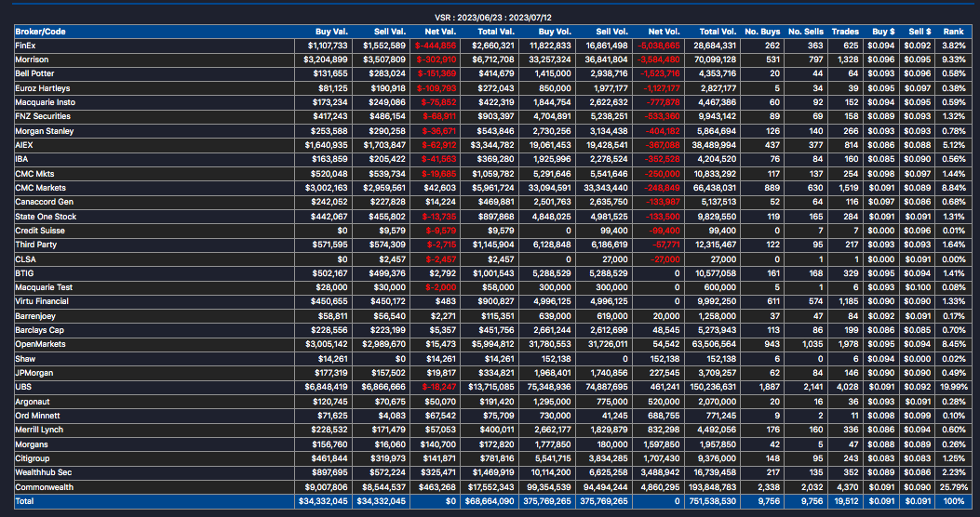Select the UBS broker name

click(23, 387)
